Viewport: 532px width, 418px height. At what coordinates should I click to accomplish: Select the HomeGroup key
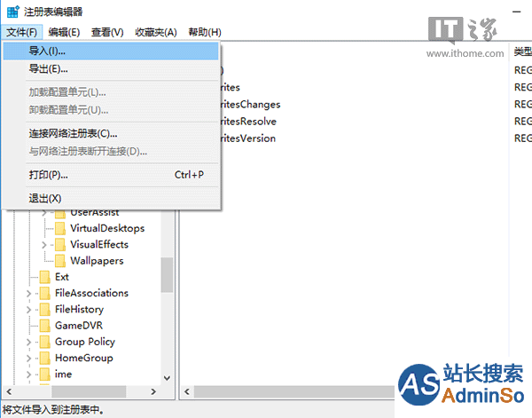[84, 358]
